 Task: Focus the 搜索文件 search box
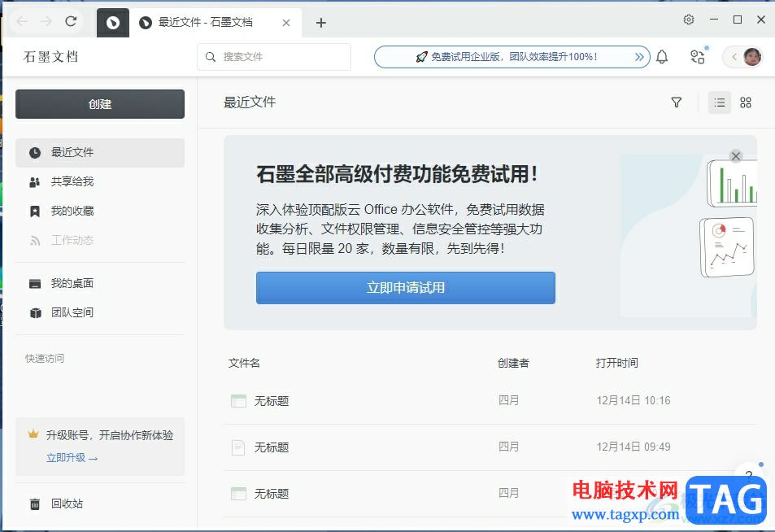pyautogui.click(x=274, y=57)
